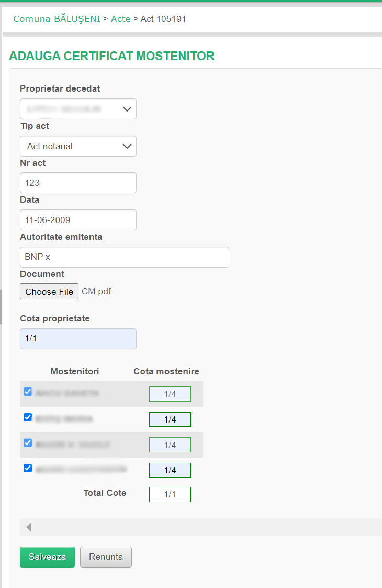Screen dimensions: 382x588
Task: Click the left scroll arrow above Salveaza
Action: point(29,527)
